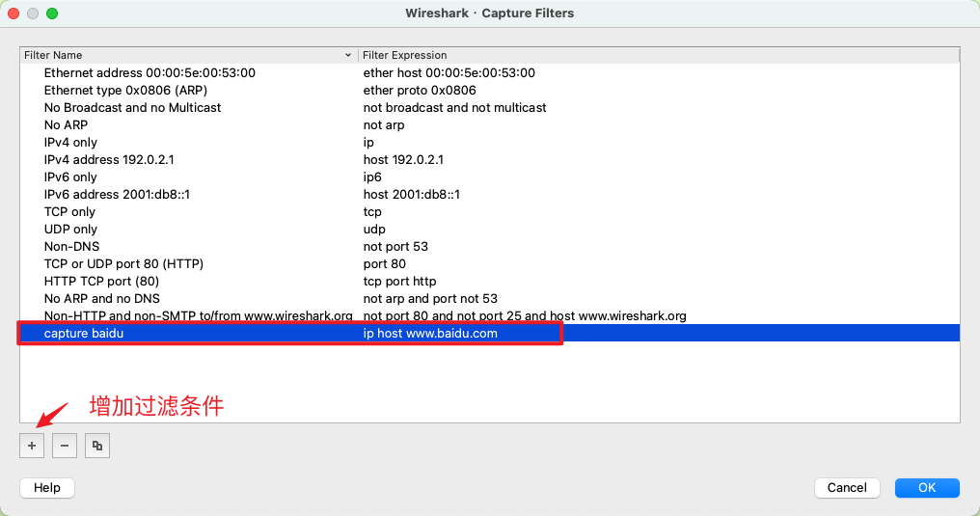Click the Filter Name column sort arrow

tap(348, 56)
